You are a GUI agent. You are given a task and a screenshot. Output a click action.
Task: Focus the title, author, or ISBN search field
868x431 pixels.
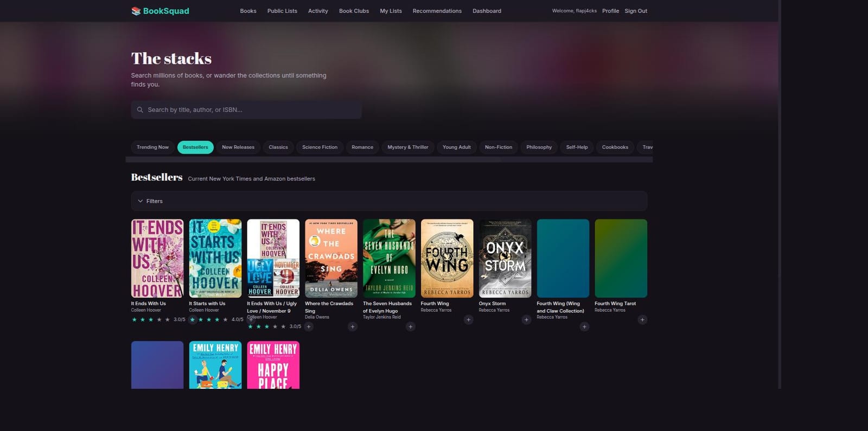click(x=246, y=110)
